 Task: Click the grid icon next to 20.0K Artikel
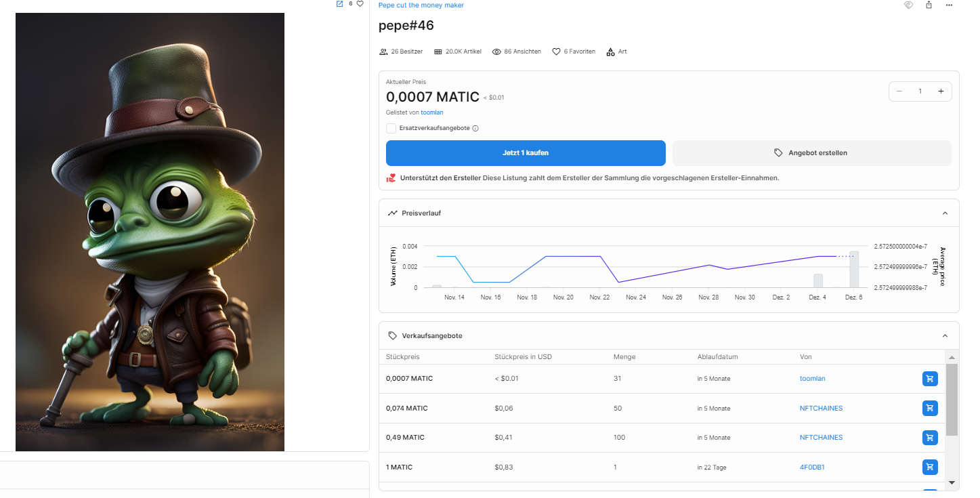pyautogui.click(x=438, y=51)
